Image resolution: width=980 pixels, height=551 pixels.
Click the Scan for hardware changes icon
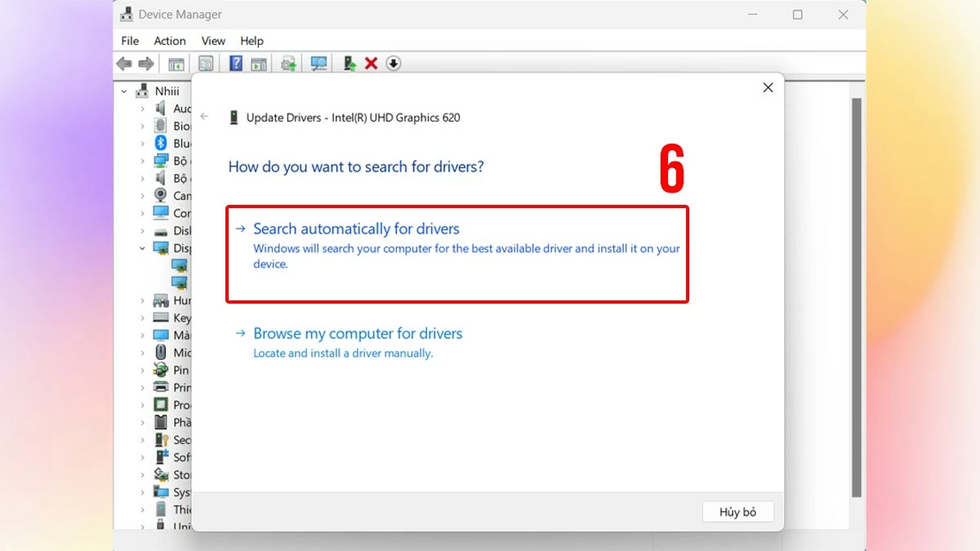(x=318, y=64)
